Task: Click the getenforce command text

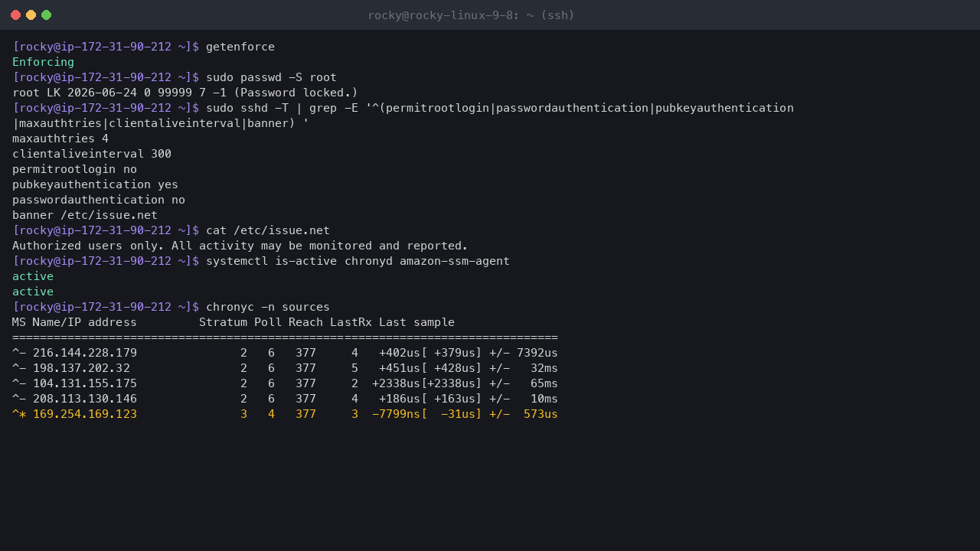Action: coord(240,47)
